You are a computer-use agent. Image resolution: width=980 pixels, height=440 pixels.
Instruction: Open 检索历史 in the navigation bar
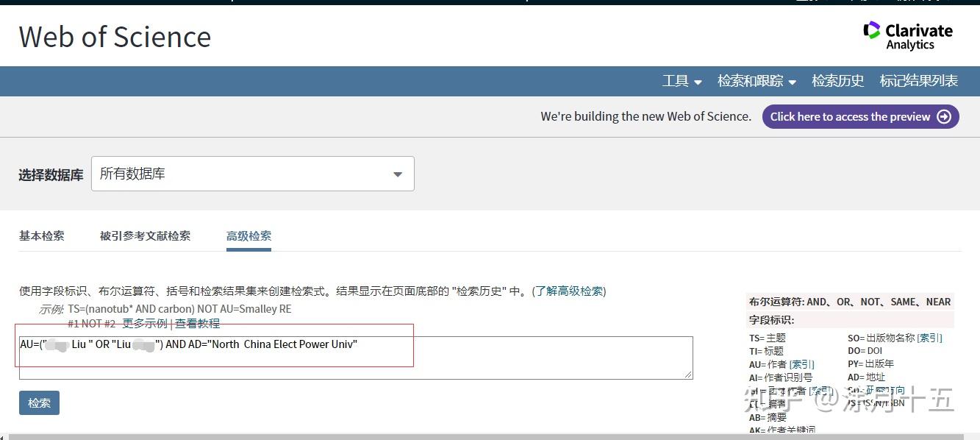click(838, 81)
